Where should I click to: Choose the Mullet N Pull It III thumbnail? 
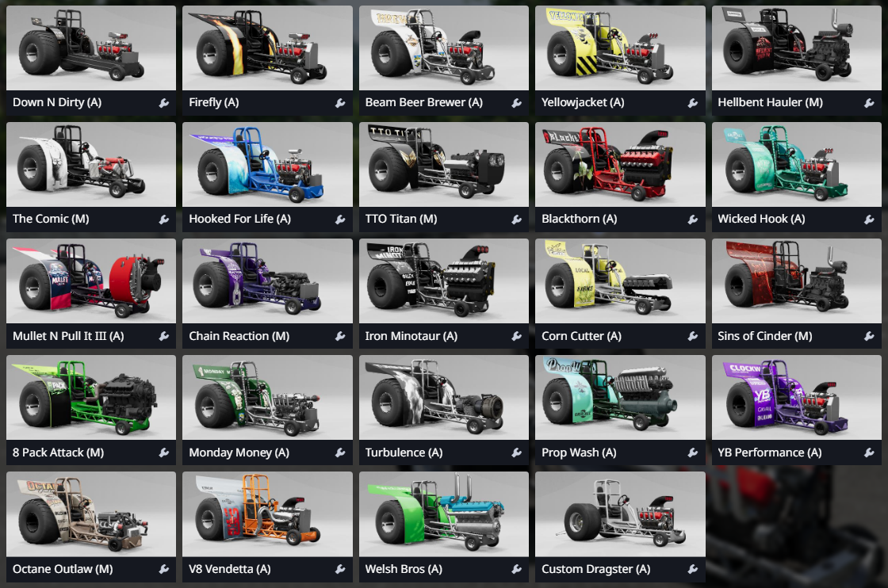91,281
